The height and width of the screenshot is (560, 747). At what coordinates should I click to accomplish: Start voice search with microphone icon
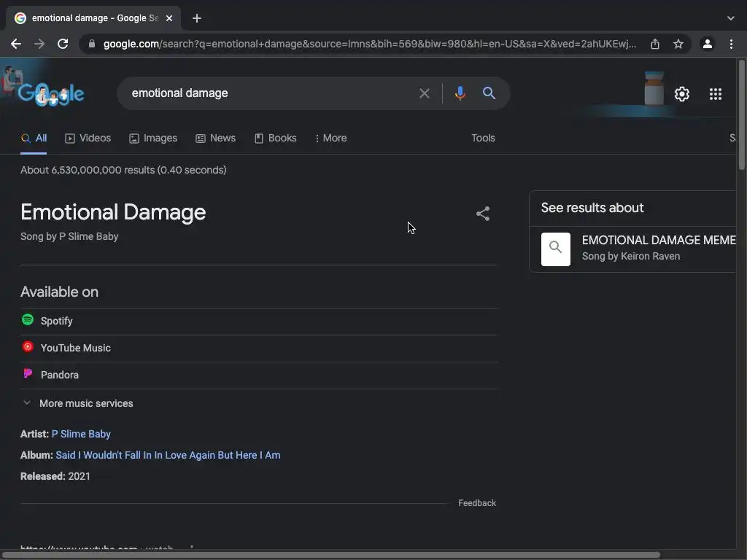point(460,93)
